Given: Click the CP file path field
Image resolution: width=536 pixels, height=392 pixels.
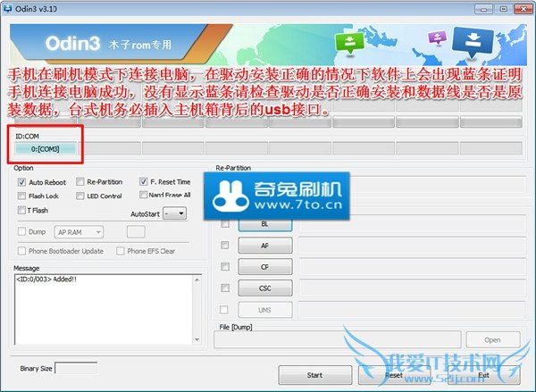Looking at the screenshot, I should click(412, 267).
